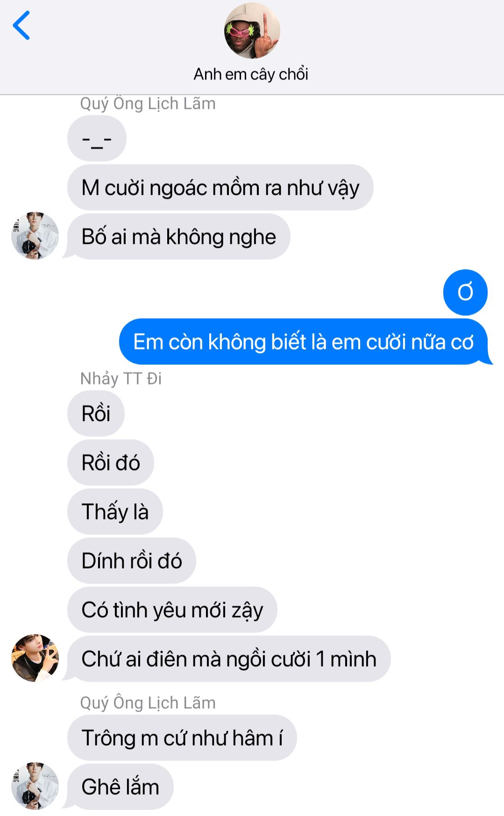Viewport: 504px width, 816px height.
Task: Select the 'Dính rồi đó' bubble
Action: pyautogui.click(x=132, y=561)
